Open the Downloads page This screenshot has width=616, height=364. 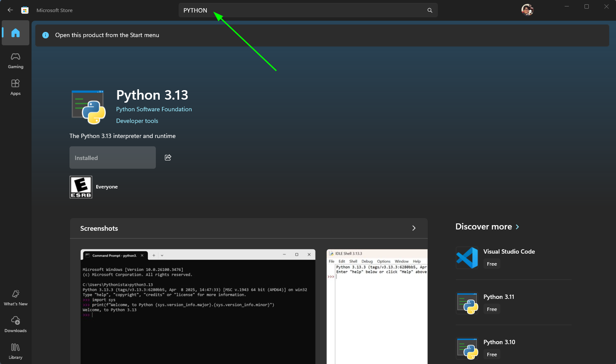tap(16, 324)
